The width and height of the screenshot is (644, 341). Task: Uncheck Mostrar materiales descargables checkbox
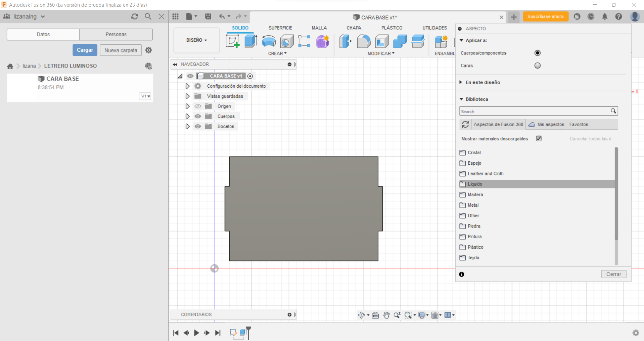[539, 138]
